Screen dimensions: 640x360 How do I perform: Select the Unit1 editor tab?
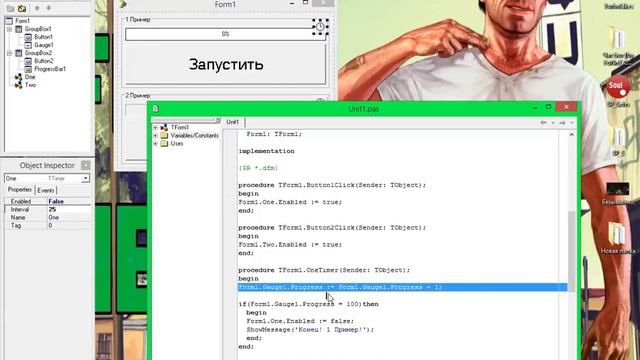233,122
